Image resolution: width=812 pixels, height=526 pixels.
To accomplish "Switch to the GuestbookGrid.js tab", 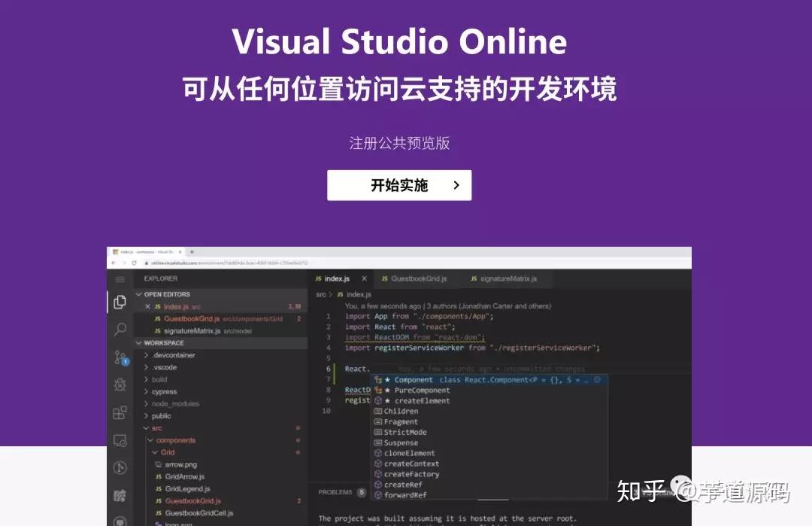I will coord(417,278).
